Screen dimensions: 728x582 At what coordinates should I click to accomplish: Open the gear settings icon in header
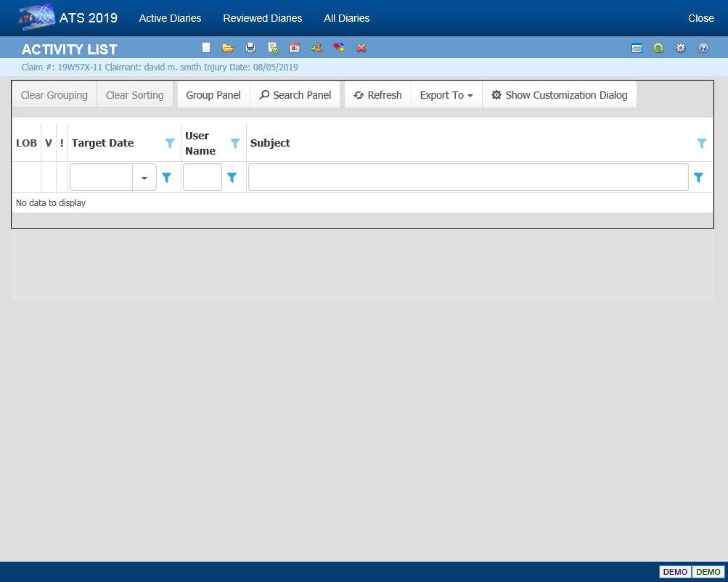[681, 48]
